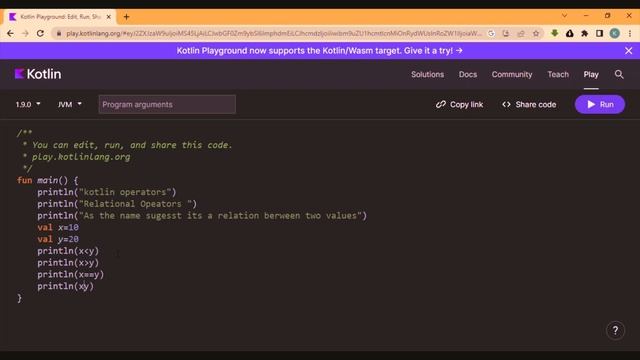This screenshot has height=360, width=640.
Task: Open the Docs menu item
Action: pyautogui.click(x=468, y=74)
